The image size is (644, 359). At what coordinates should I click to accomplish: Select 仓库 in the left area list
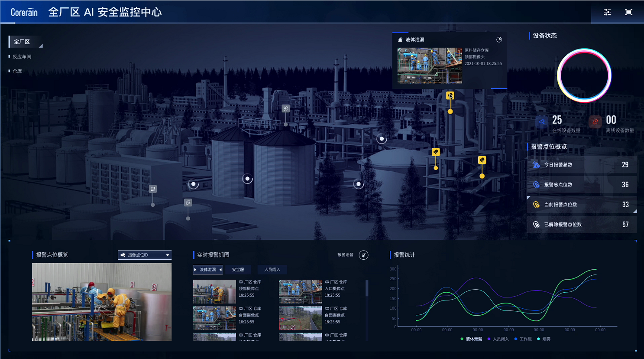pos(17,72)
